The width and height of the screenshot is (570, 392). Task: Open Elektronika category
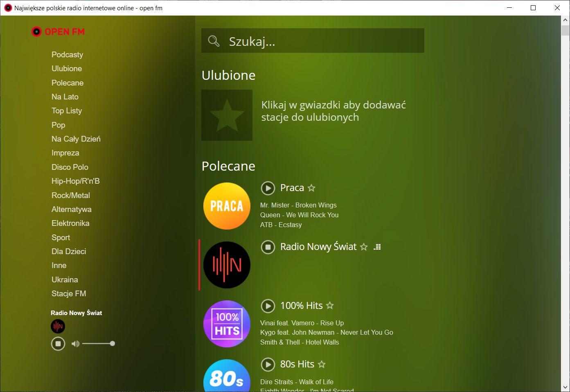(x=70, y=223)
